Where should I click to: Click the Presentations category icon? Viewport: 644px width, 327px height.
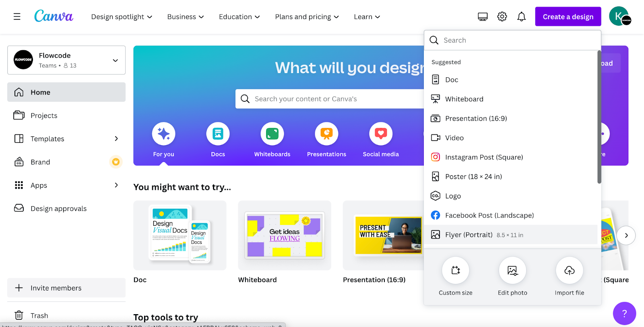[x=326, y=134]
